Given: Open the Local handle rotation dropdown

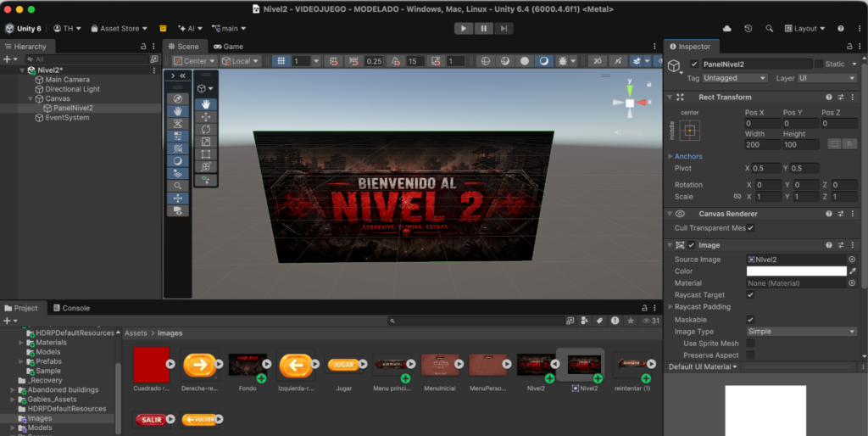Looking at the screenshot, I should (x=240, y=61).
